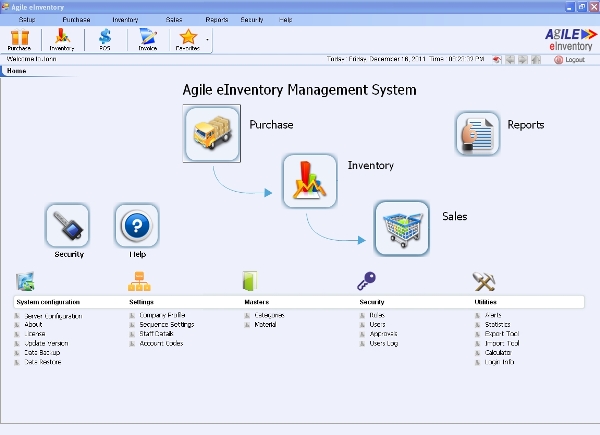Click the 'Utilities' section heading

(485, 302)
